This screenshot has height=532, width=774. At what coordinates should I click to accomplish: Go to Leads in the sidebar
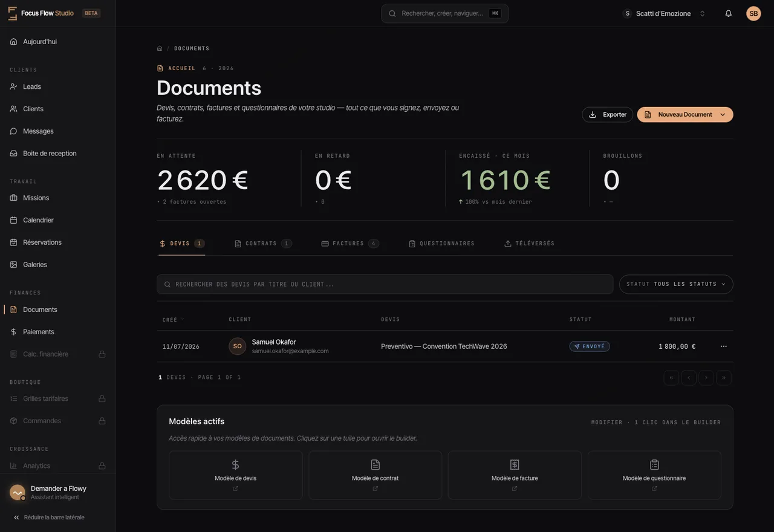click(x=57, y=86)
